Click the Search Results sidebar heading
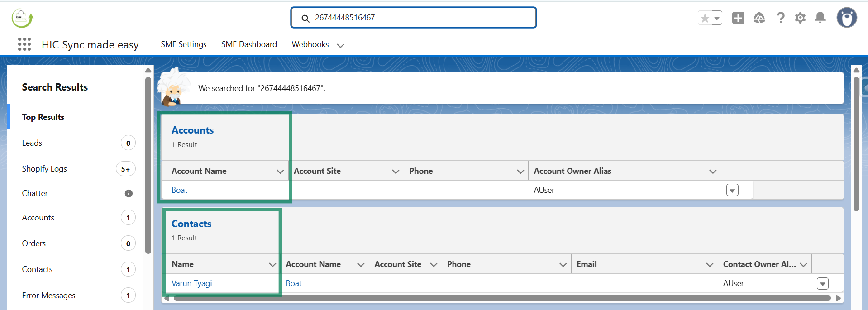This screenshot has width=868, height=310. pos(55,87)
